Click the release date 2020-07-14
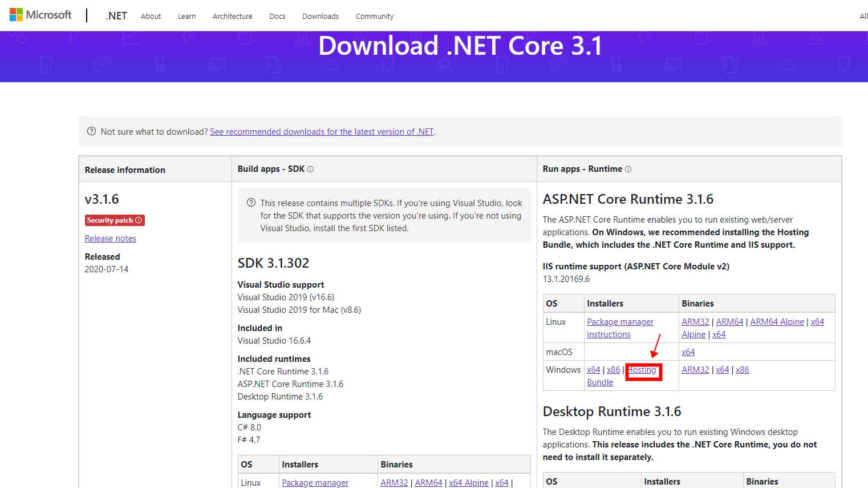 pos(107,269)
